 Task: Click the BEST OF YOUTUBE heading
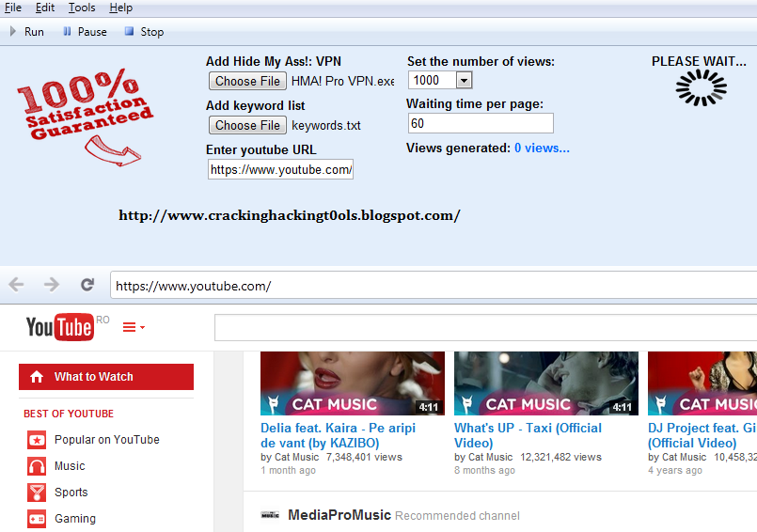coord(69,414)
